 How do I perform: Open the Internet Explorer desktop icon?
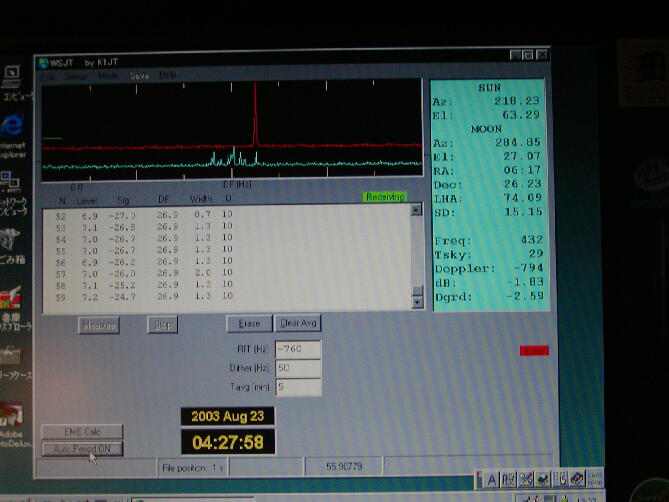13,127
